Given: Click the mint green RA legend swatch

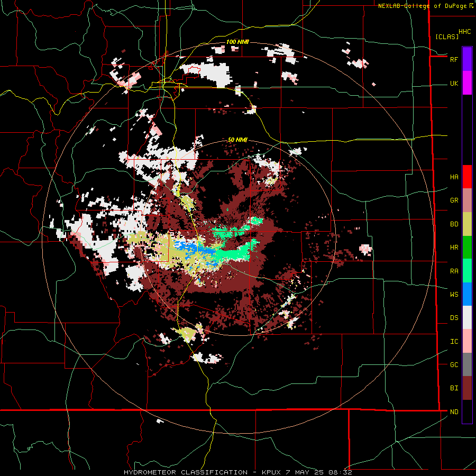Looking at the screenshot, I should [467, 271].
